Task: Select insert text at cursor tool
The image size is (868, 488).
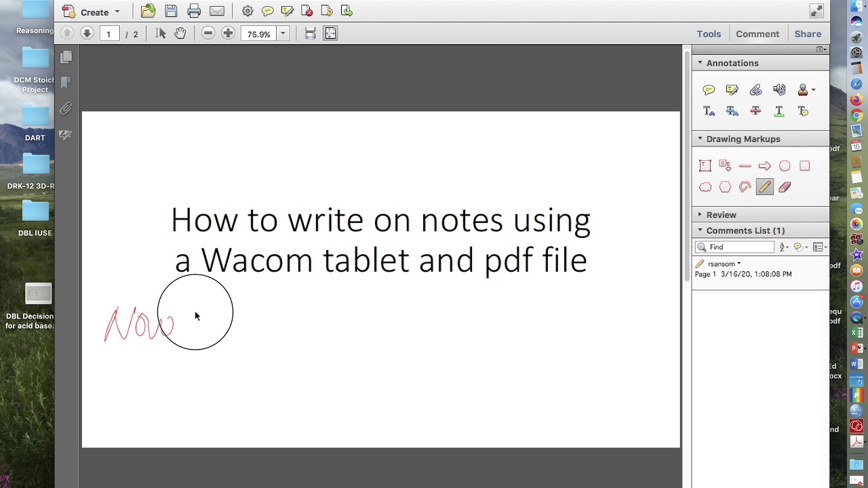Action: click(709, 110)
